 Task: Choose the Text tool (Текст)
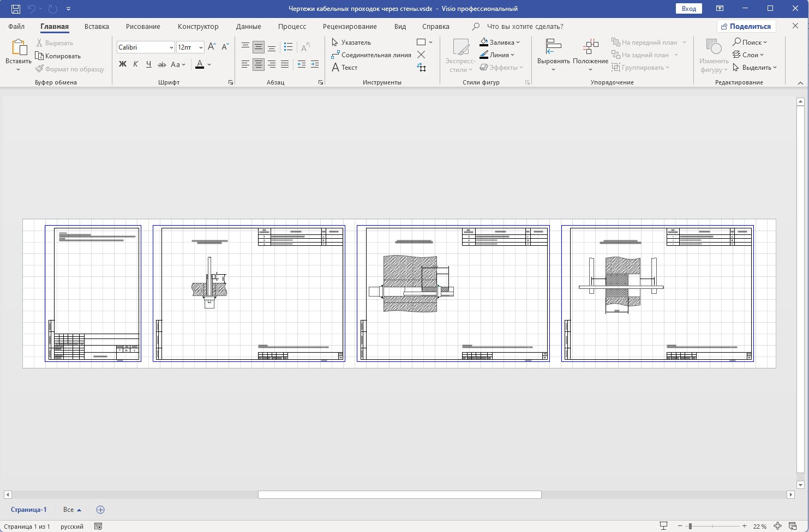coord(344,67)
